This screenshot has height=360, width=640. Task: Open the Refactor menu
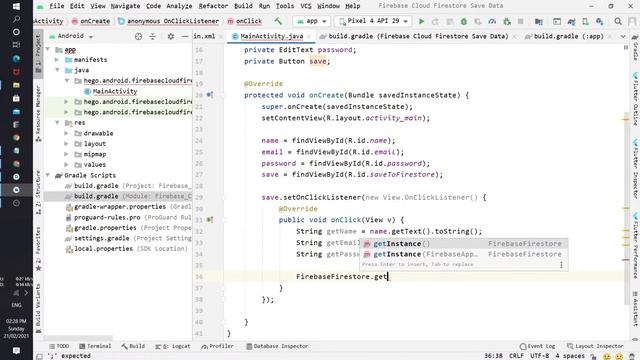(213, 6)
